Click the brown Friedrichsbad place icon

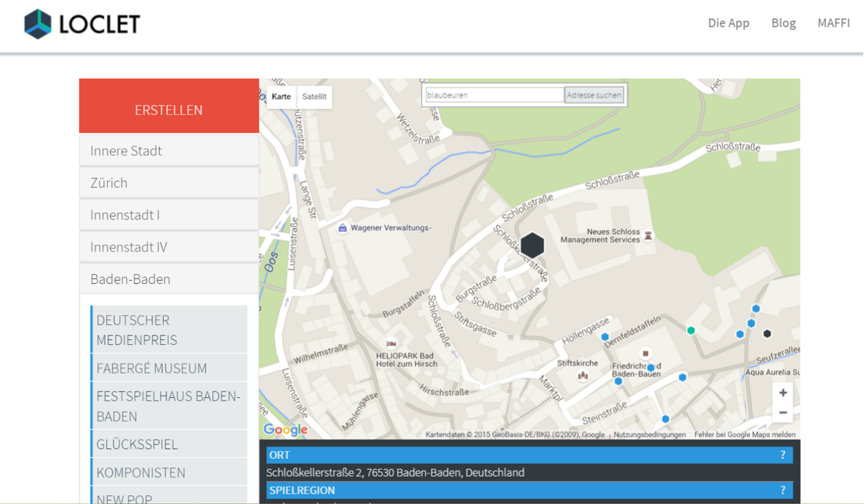coord(645,353)
